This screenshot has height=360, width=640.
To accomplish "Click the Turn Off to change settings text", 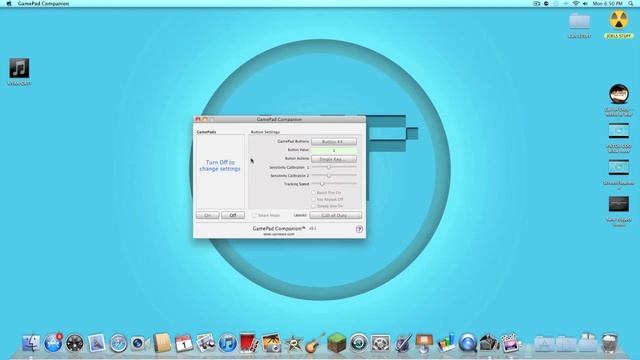I will click(220, 165).
